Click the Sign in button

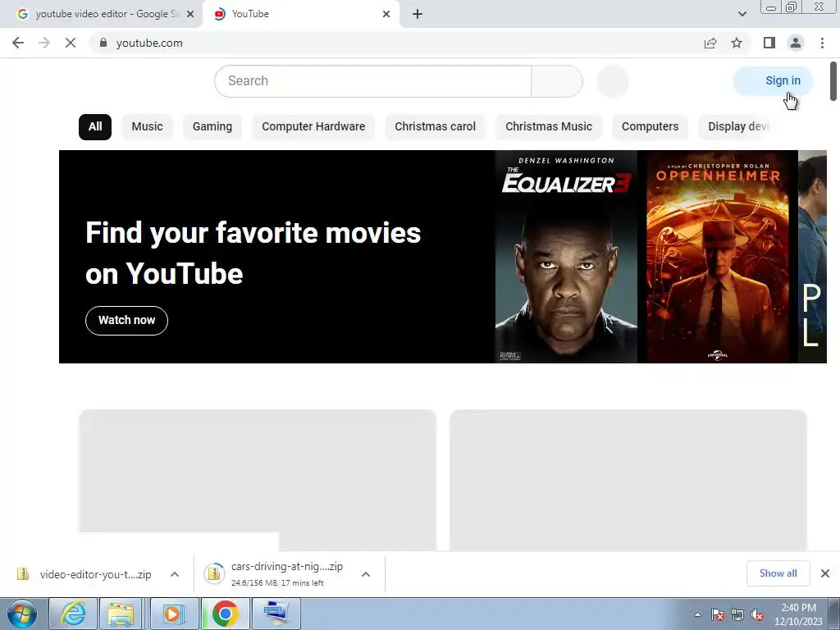click(x=774, y=81)
